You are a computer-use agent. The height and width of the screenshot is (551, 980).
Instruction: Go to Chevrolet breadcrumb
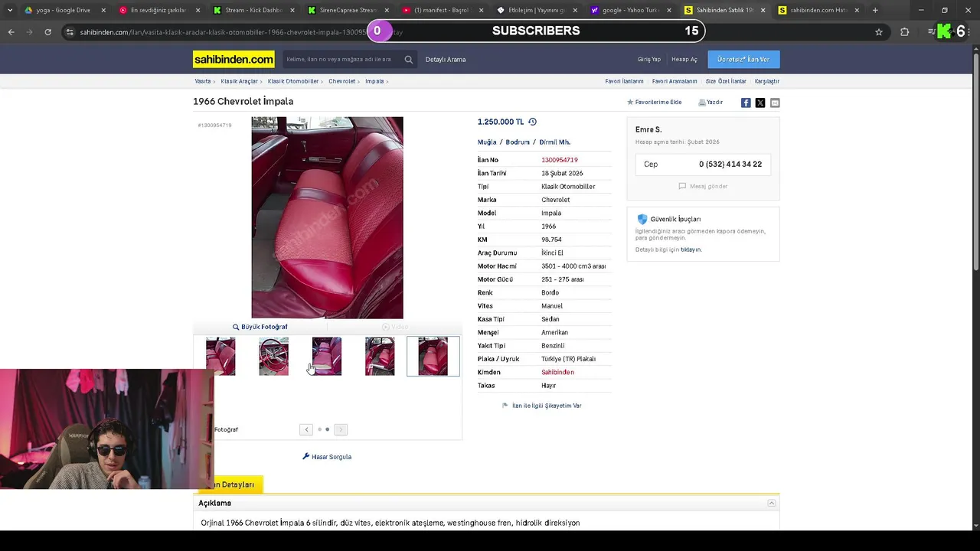point(342,81)
